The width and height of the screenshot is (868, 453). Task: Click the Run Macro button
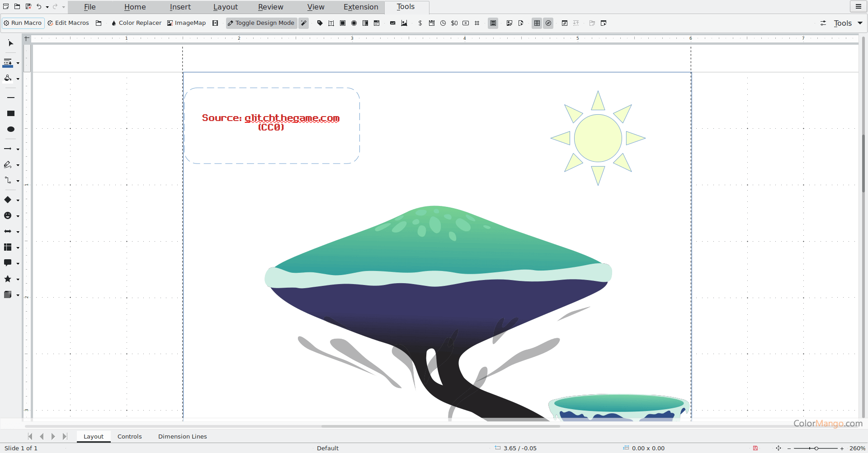tap(23, 23)
